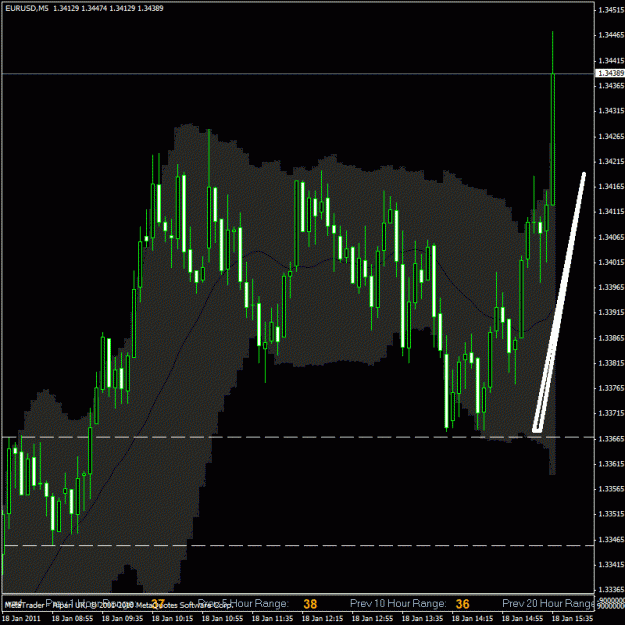This screenshot has height=625, width=625.
Task: Click the 1.34115 price axis label
Action: click(611, 212)
